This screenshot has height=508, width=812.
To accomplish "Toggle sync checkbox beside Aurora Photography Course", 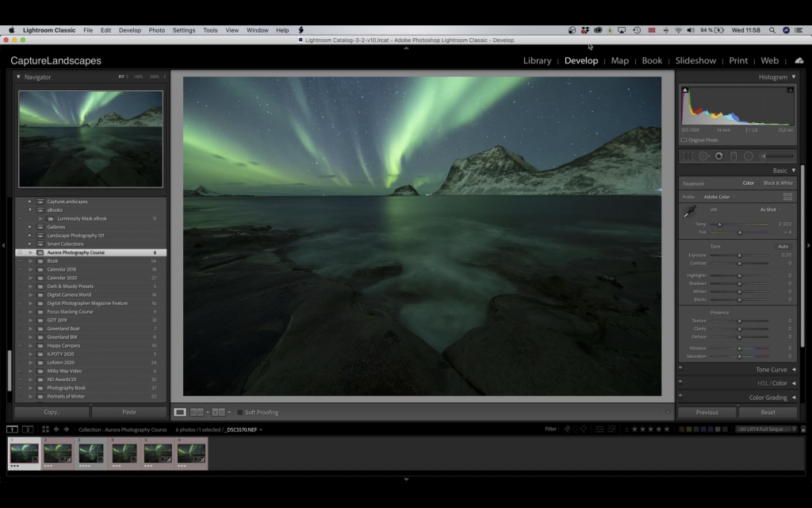I will [x=20, y=252].
